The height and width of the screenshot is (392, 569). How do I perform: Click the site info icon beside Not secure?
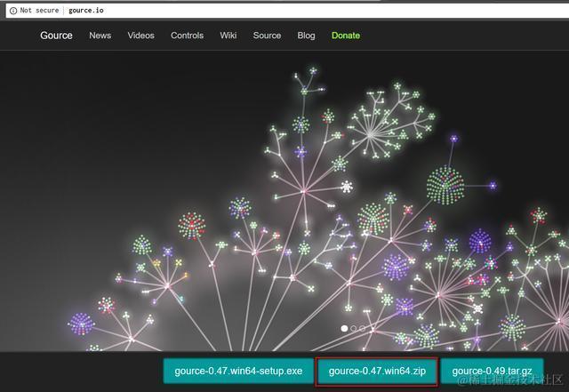coord(13,11)
